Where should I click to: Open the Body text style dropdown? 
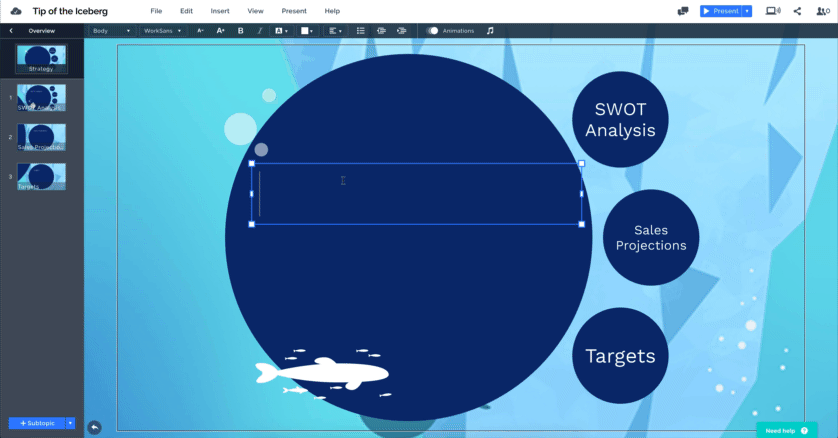tap(111, 31)
